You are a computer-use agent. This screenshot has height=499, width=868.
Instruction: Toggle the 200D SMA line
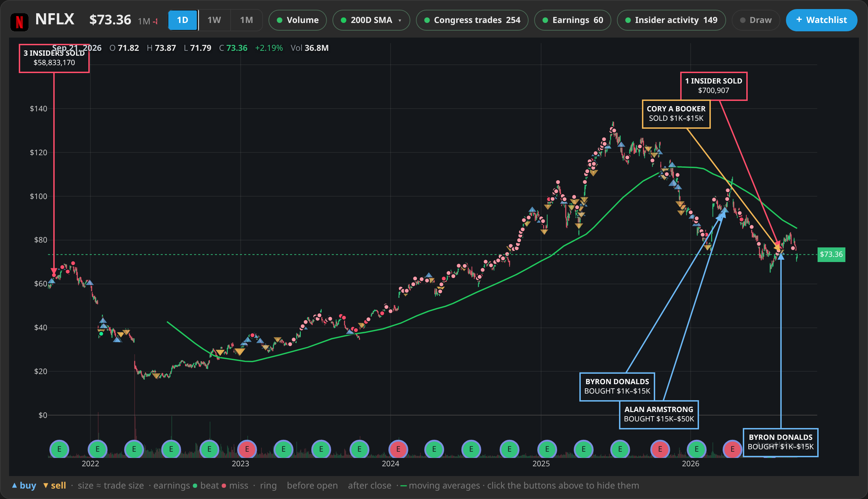(x=367, y=20)
